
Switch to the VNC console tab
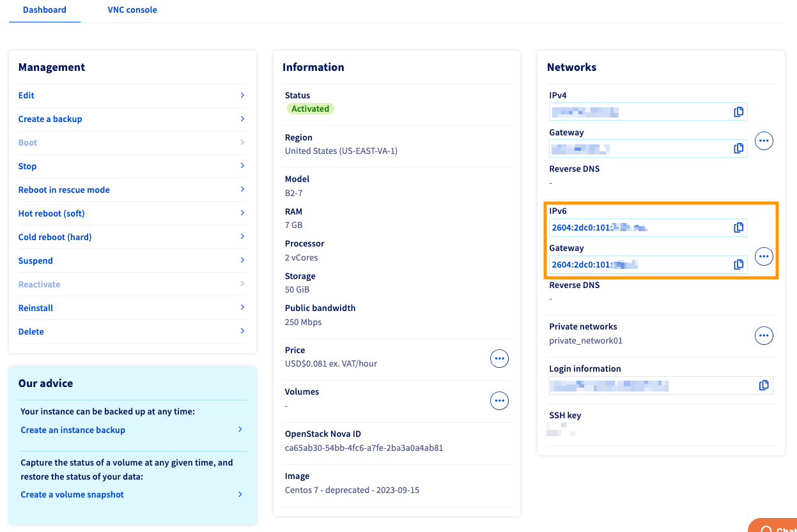point(132,10)
